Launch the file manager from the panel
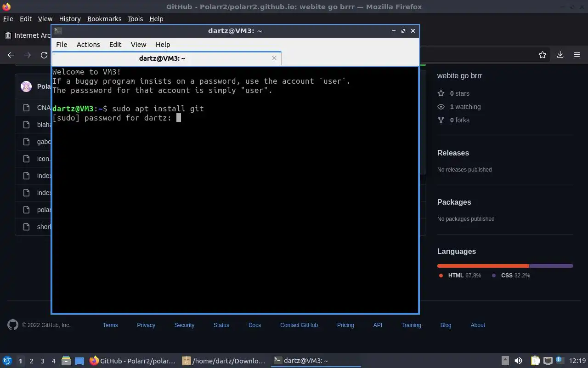The width and height of the screenshot is (588, 368). [x=66, y=361]
